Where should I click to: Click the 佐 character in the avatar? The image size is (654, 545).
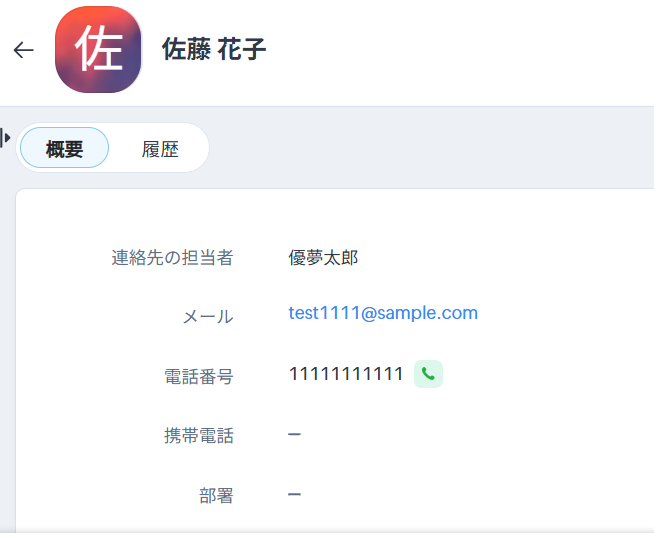tap(99, 48)
